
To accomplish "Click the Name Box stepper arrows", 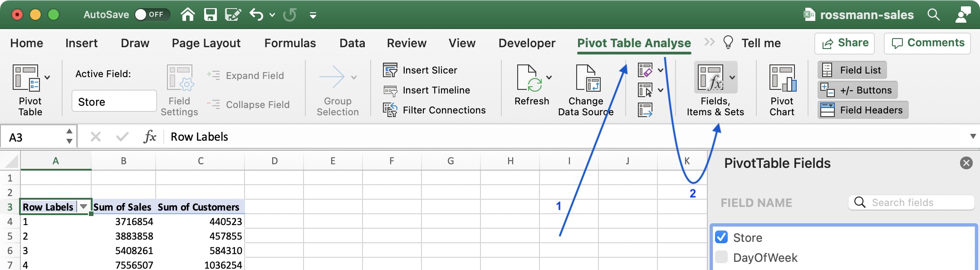I will (69, 136).
